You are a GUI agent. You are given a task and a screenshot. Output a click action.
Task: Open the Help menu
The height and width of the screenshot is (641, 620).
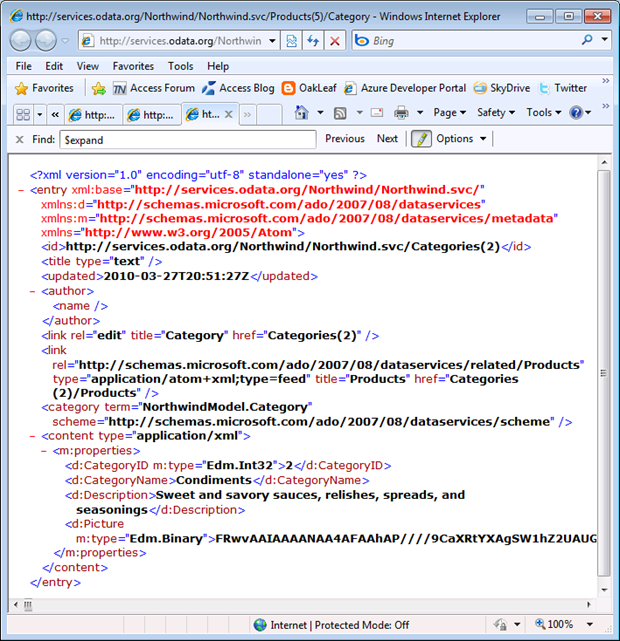coord(217,66)
